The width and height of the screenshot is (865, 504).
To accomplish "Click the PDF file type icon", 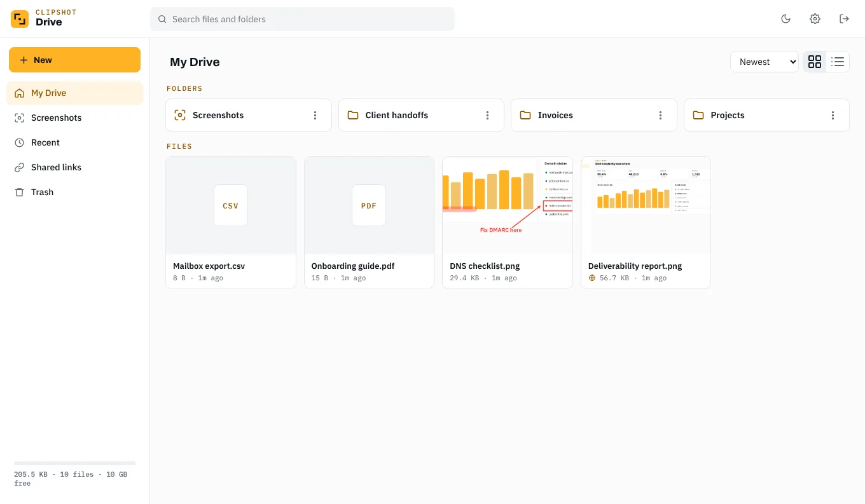I will pos(369,205).
